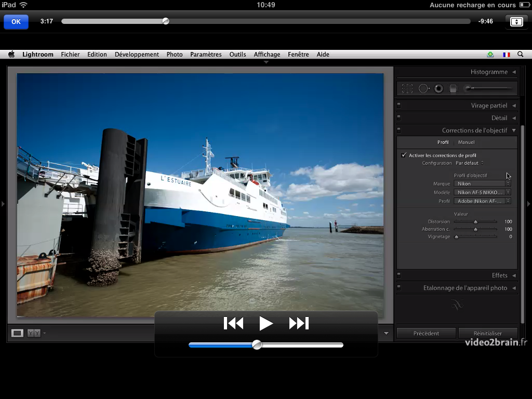Image resolution: width=532 pixels, height=399 pixels.
Task: Toggle Effets panel switch
Action: pos(398,275)
